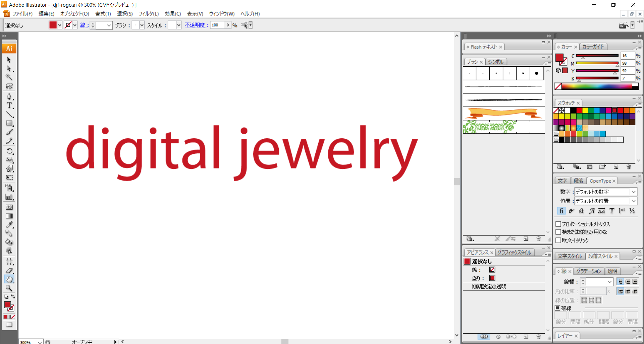Select the Zoom tool
This screenshot has height=344, width=644.
tap(9, 288)
